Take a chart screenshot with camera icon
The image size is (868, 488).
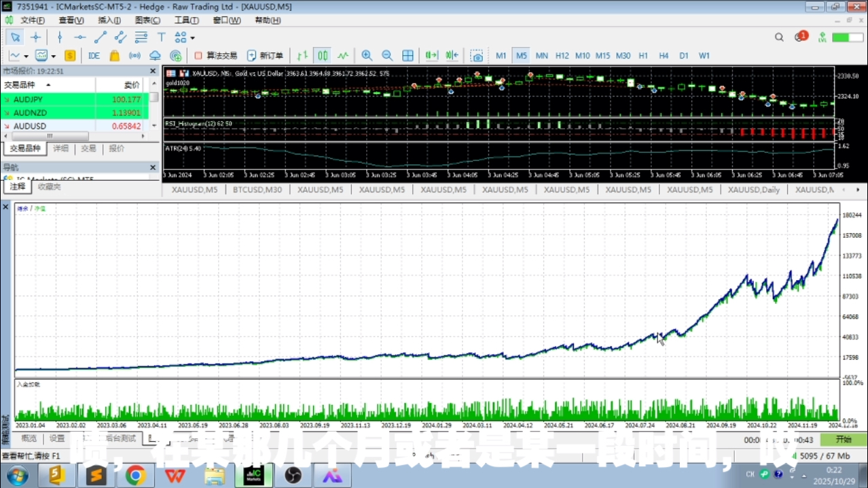pyautogui.click(x=477, y=56)
